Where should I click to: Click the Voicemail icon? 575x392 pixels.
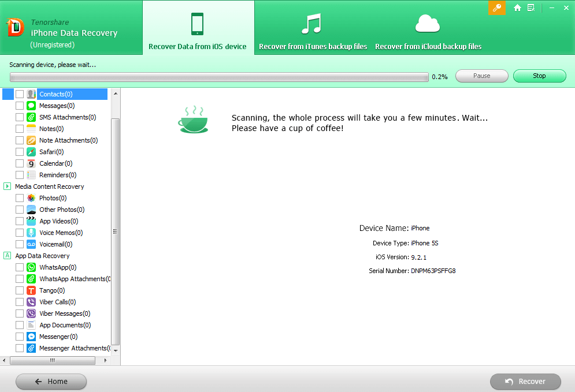[31, 244]
